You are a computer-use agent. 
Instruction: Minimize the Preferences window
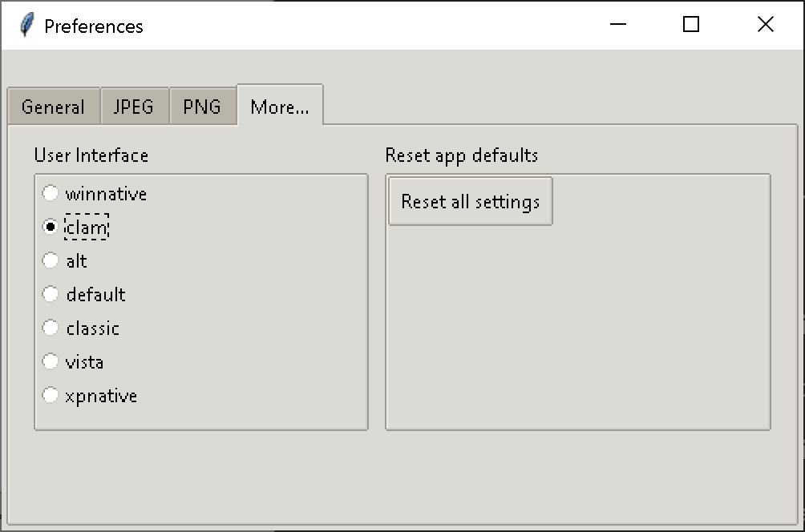pos(617,25)
